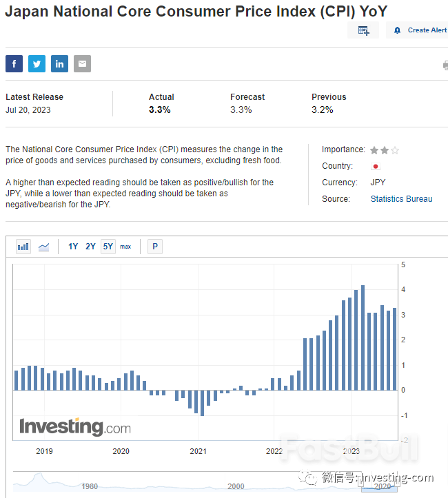
Task: Click the tallest 2023 bar in chart
Action: [x=363, y=338]
